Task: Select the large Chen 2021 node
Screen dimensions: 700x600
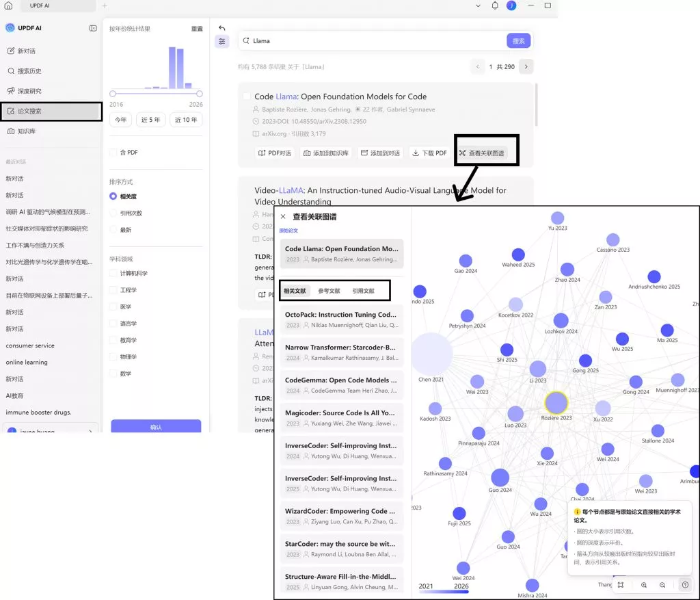Action: pos(432,354)
